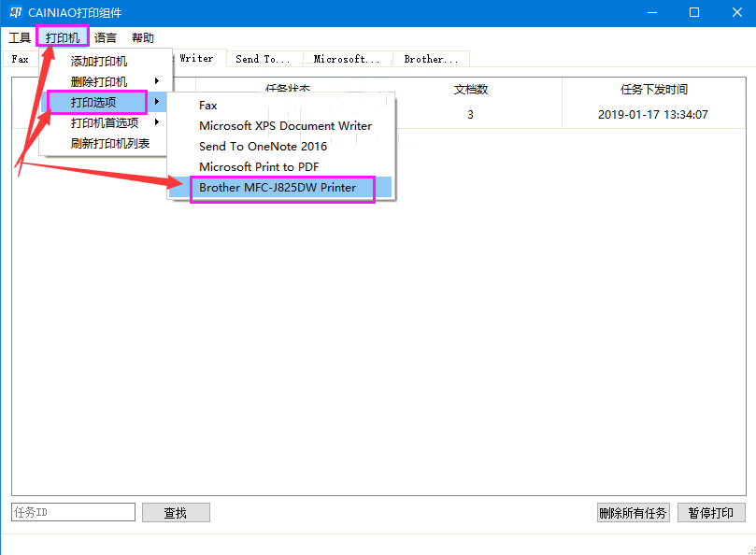756x555 pixels.
Task: Click the 暂停打印 button
Action: click(x=711, y=513)
